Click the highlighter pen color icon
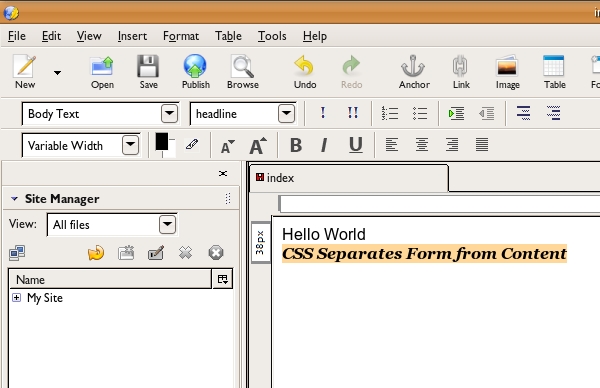Screen dimensions: 600x388 tap(192, 145)
